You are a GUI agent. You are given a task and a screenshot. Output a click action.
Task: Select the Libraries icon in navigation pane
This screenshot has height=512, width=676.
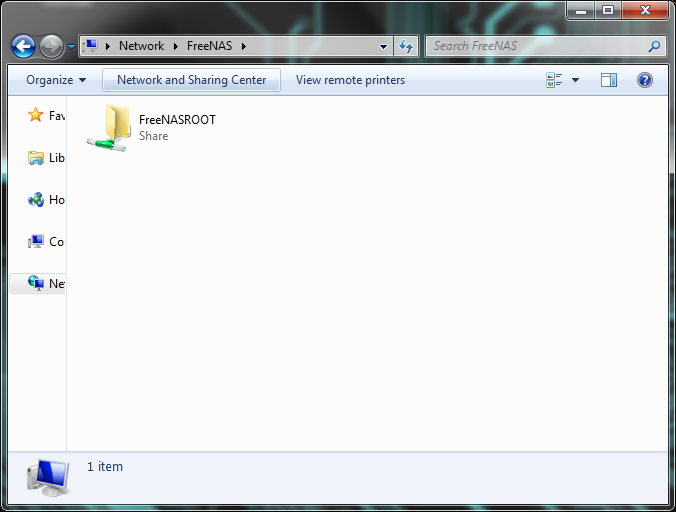pyautogui.click(x=36, y=158)
